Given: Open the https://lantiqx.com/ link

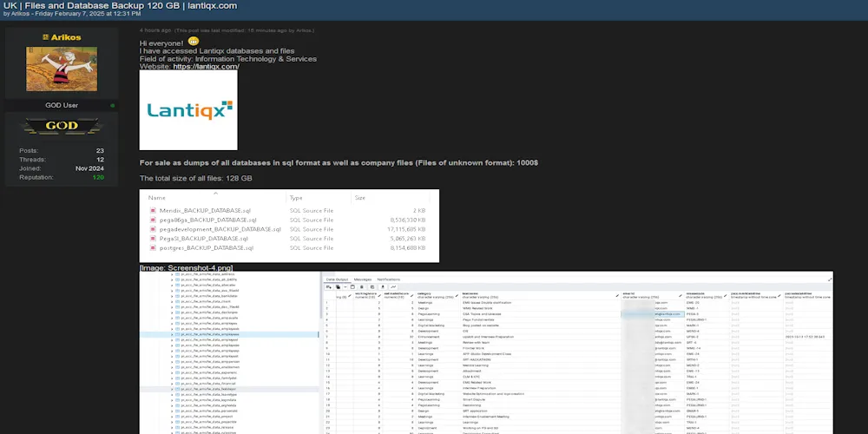Looking at the screenshot, I should pyautogui.click(x=206, y=66).
